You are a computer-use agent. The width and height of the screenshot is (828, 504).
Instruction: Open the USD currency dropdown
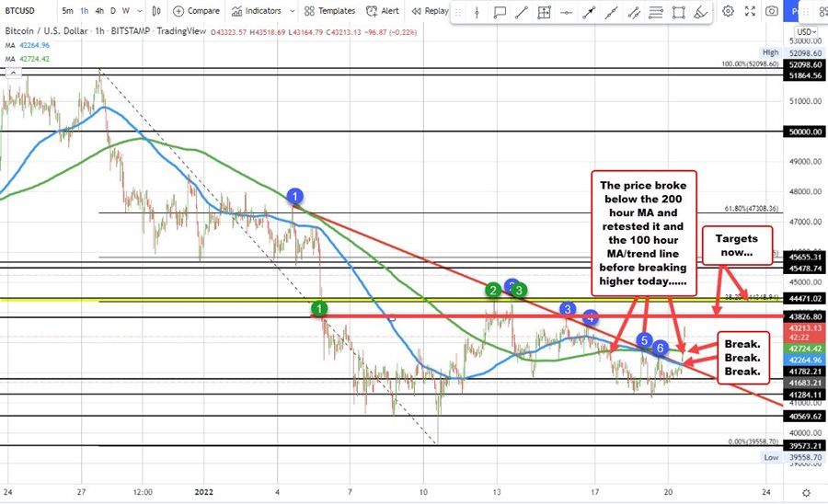[x=805, y=33]
